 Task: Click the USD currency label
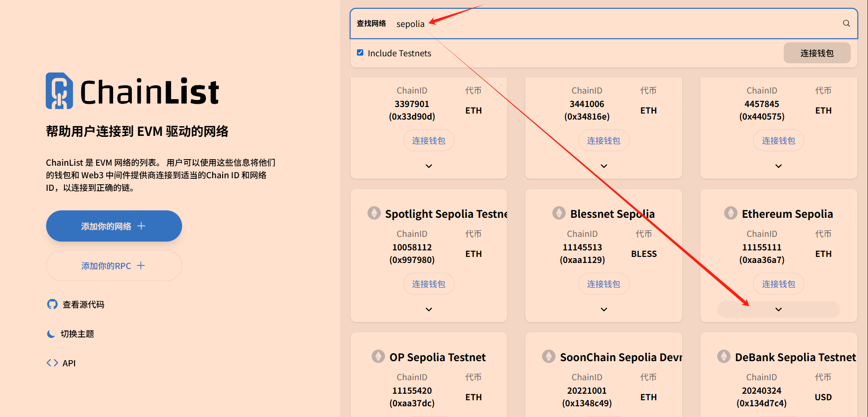click(823, 397)
